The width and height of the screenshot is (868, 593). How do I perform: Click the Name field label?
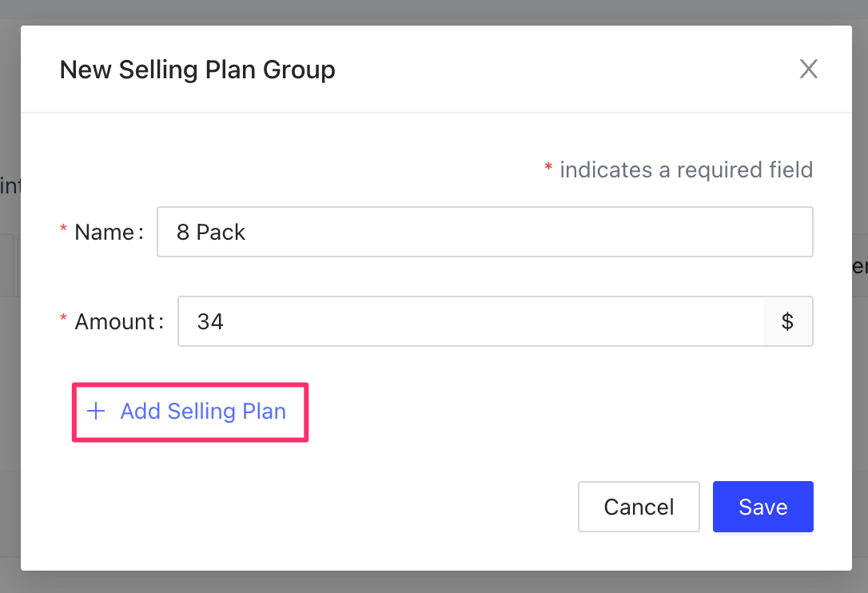(104, 233)
